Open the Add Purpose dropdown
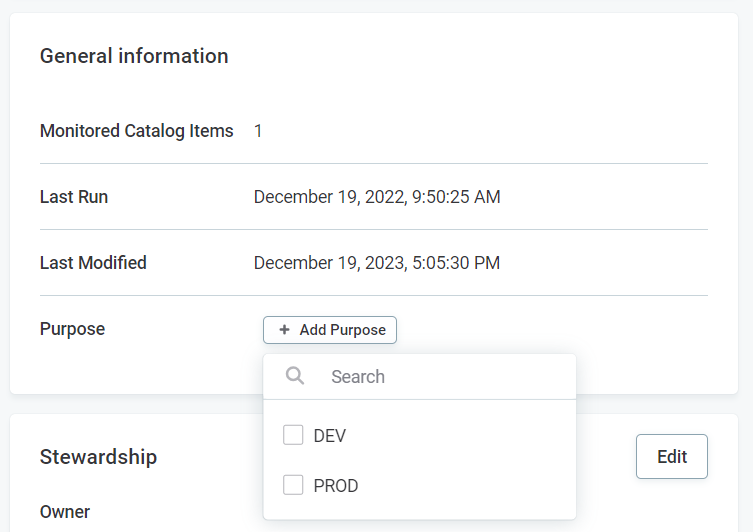The image size is (753, 532). point(330,330)
